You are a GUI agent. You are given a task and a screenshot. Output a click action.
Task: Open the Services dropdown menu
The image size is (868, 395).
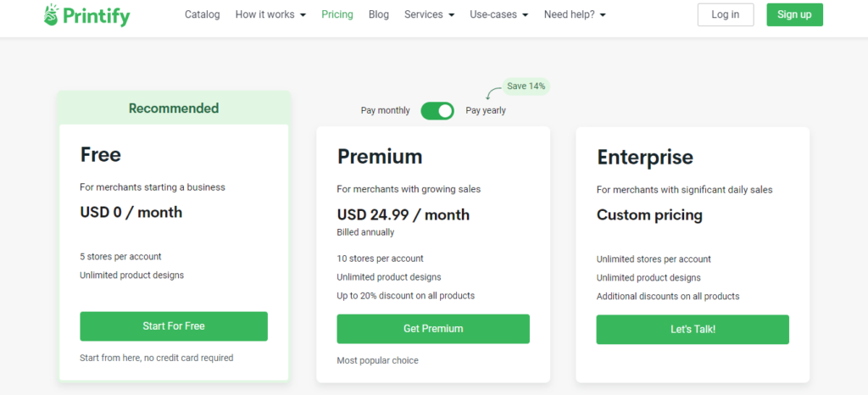429,15
